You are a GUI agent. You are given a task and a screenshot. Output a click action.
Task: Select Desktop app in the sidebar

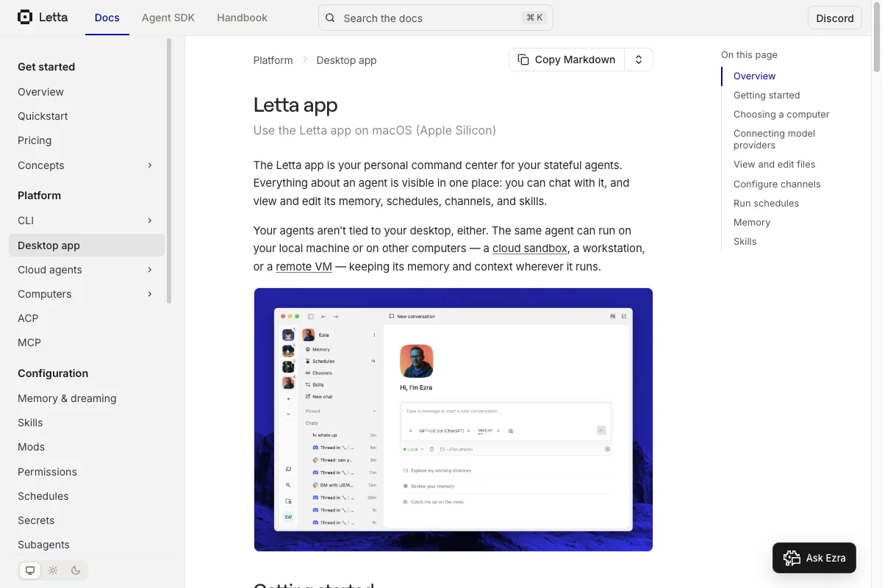click(x=87, y=245)
